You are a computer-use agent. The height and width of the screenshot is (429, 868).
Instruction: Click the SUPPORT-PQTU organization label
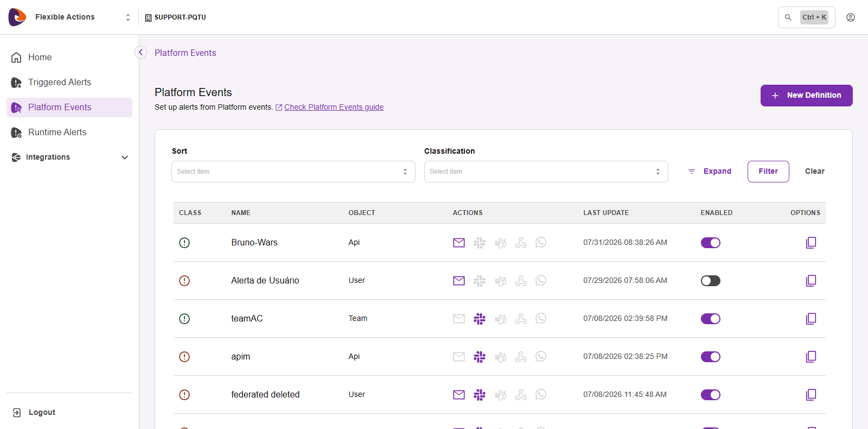(x=176, y=17)
